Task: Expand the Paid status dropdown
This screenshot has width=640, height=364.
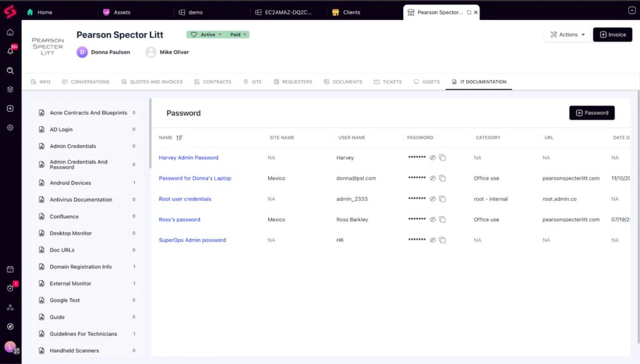Action: pos(237,35)
